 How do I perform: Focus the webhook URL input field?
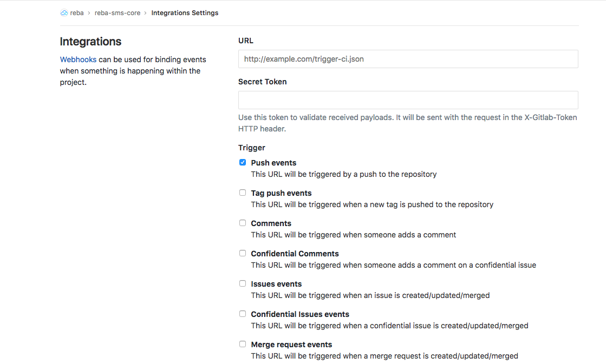coord(408,59)
